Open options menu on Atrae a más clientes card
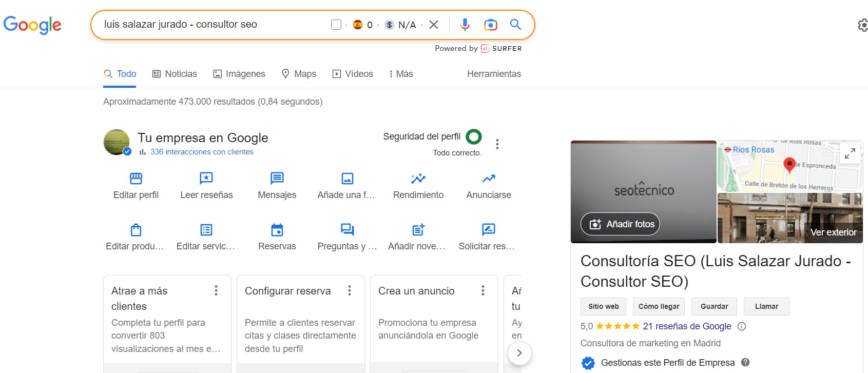This screenshot has width=868, height=373. (216, 291)
